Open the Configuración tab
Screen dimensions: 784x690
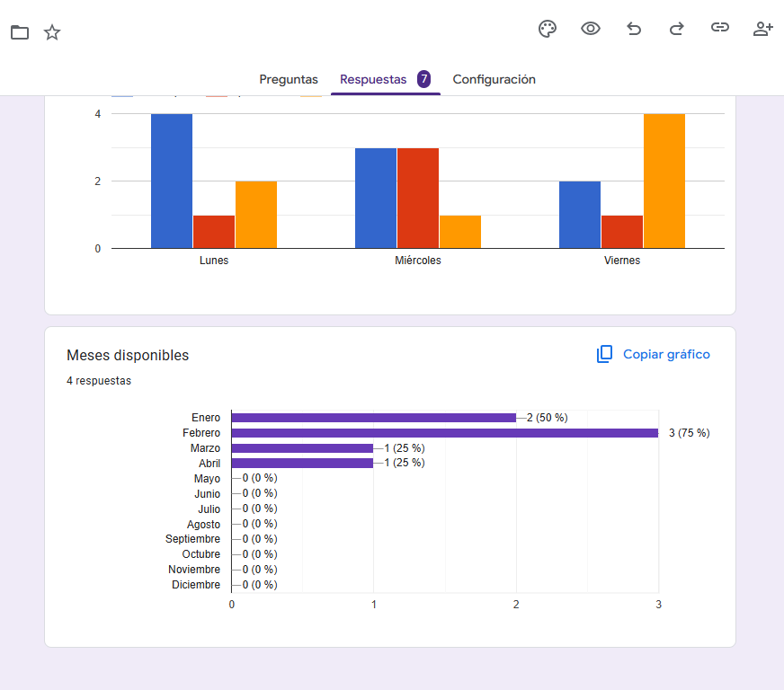[x=494, y=79]
